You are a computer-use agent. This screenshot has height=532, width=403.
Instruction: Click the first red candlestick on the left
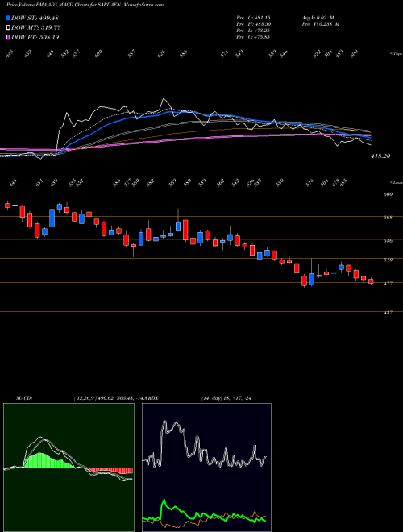7,205
